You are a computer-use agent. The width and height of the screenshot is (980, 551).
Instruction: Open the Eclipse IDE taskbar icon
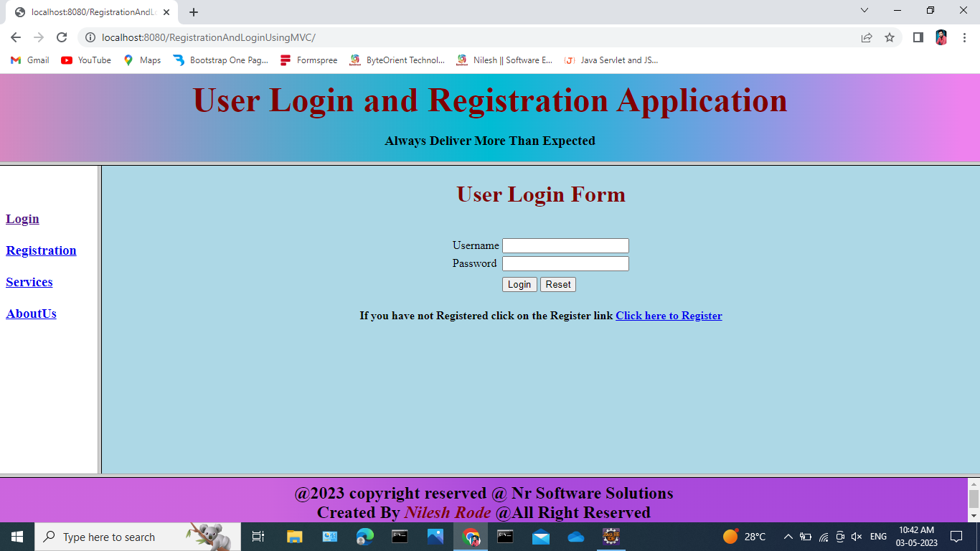611,537
